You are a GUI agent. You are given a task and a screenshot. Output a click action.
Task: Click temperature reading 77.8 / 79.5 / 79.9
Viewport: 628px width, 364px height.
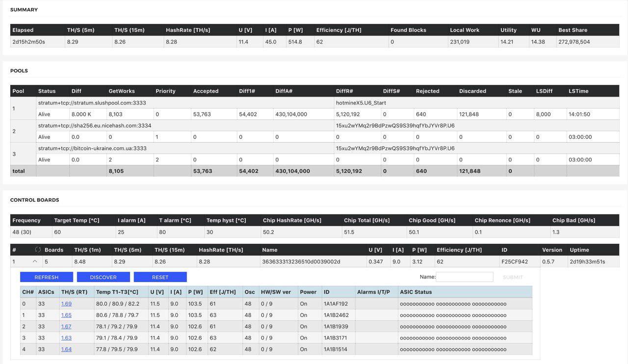[x=117, y=349]
